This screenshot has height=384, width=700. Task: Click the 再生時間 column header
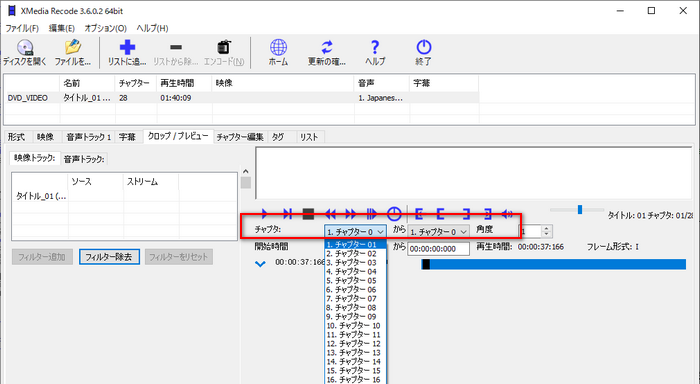click(x=183, y=83)
